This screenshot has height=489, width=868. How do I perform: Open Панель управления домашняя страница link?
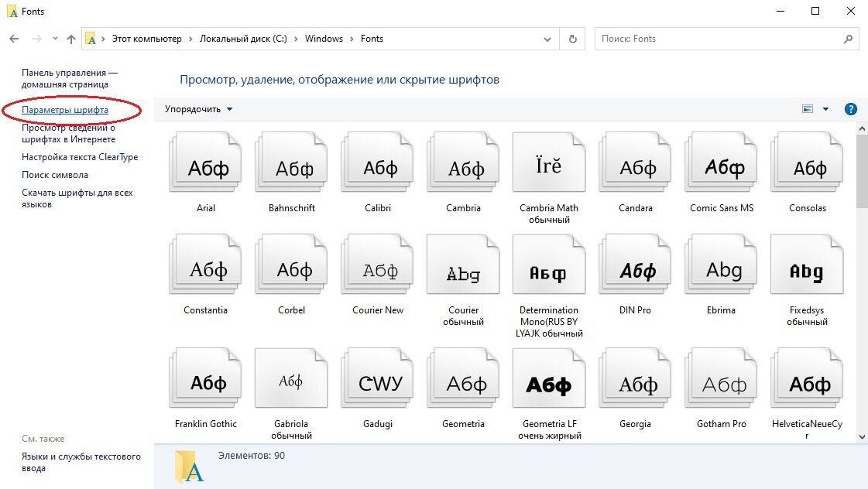[69, 79]
